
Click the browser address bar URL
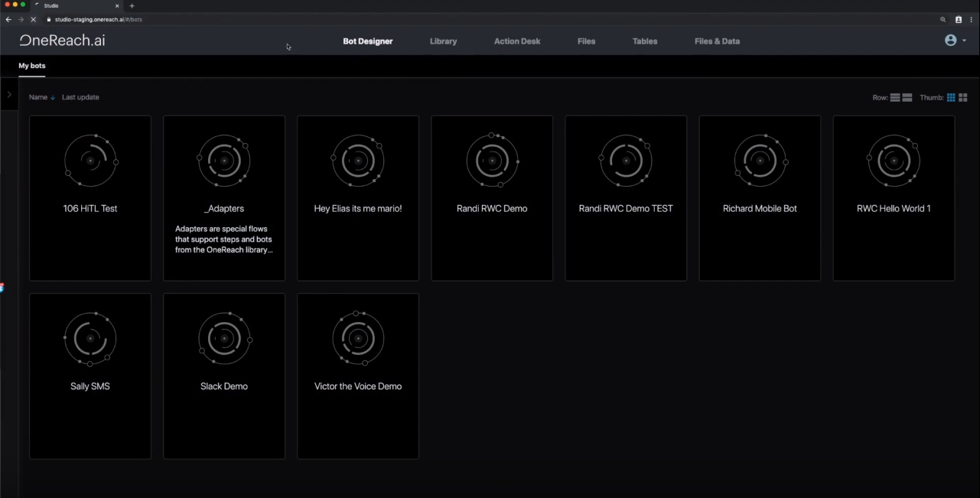pyautogui.click(x=99, y=19)
